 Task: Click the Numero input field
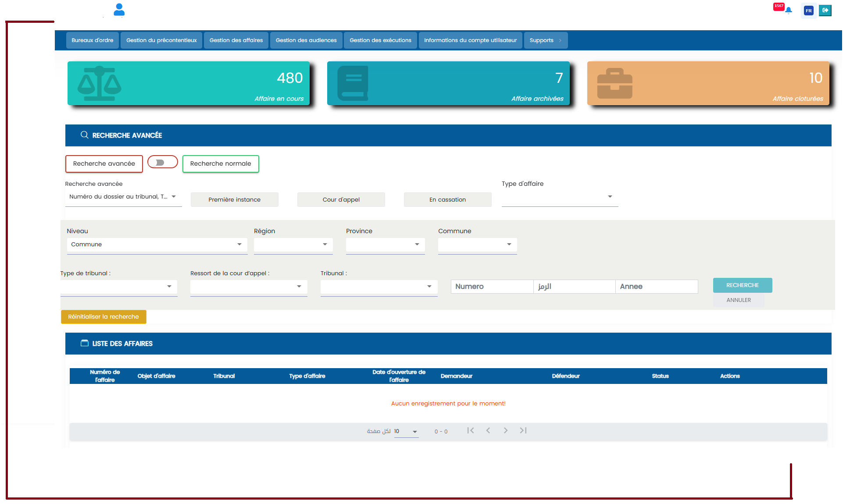tap(492, 287)
